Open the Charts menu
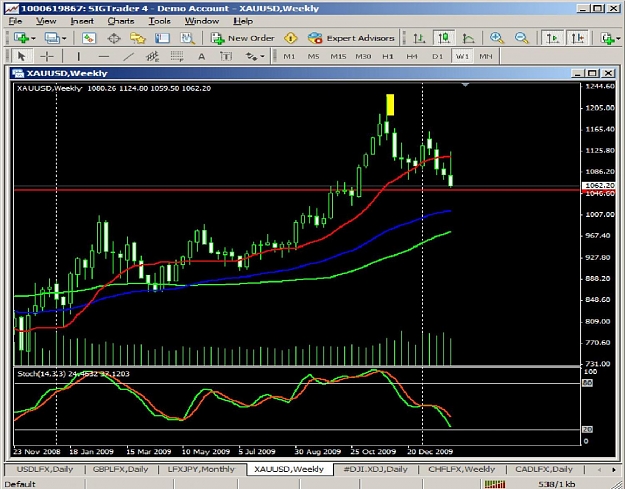625x489 pixels. 121,21
